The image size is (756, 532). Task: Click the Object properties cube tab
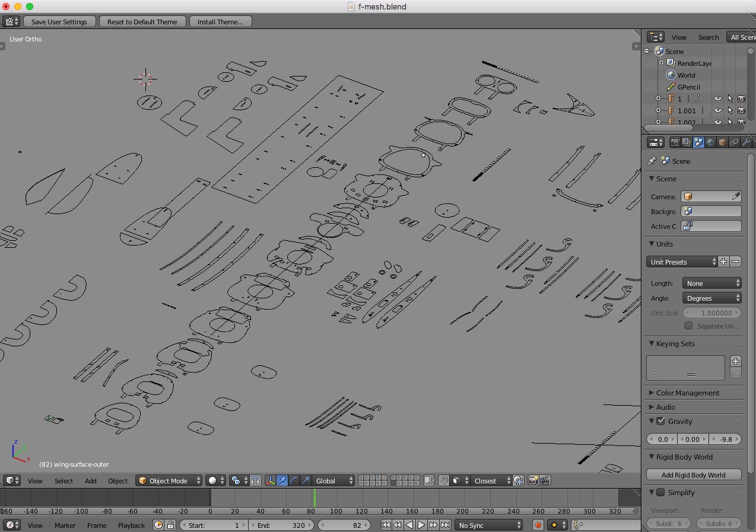tap(722, 142)
